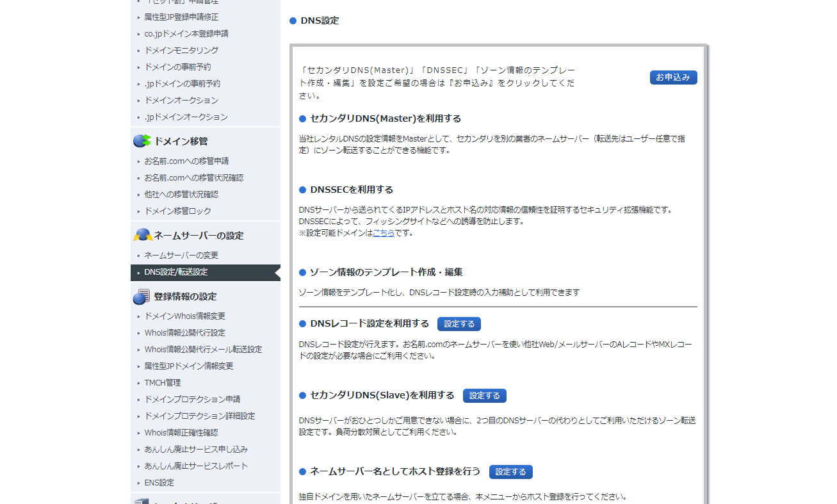Go to ドメインWhois情報変更
Image resolution: width=837 pixels, height=504 pixels.
[184, 316]
